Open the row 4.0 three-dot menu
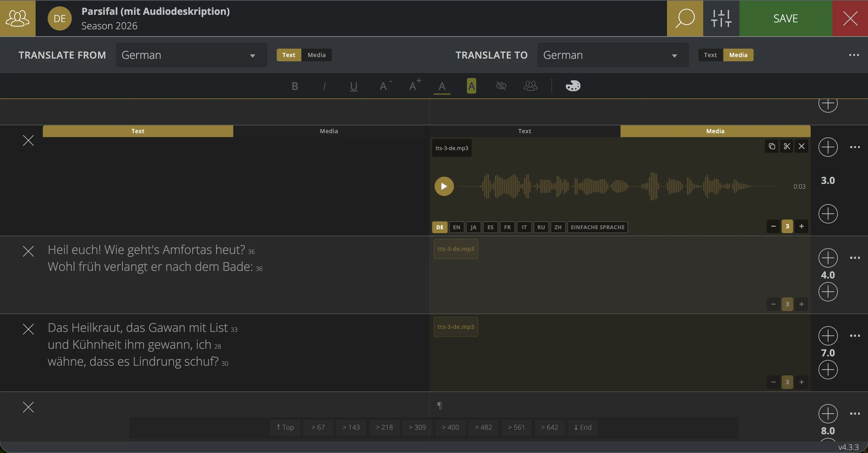The width and height of the screenshot is (868, 453). (855, 258)
